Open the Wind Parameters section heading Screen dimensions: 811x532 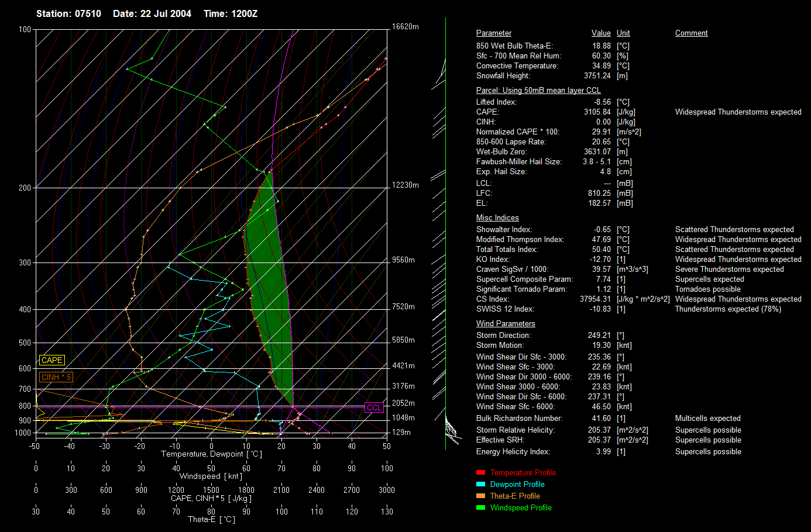(506, 324)
